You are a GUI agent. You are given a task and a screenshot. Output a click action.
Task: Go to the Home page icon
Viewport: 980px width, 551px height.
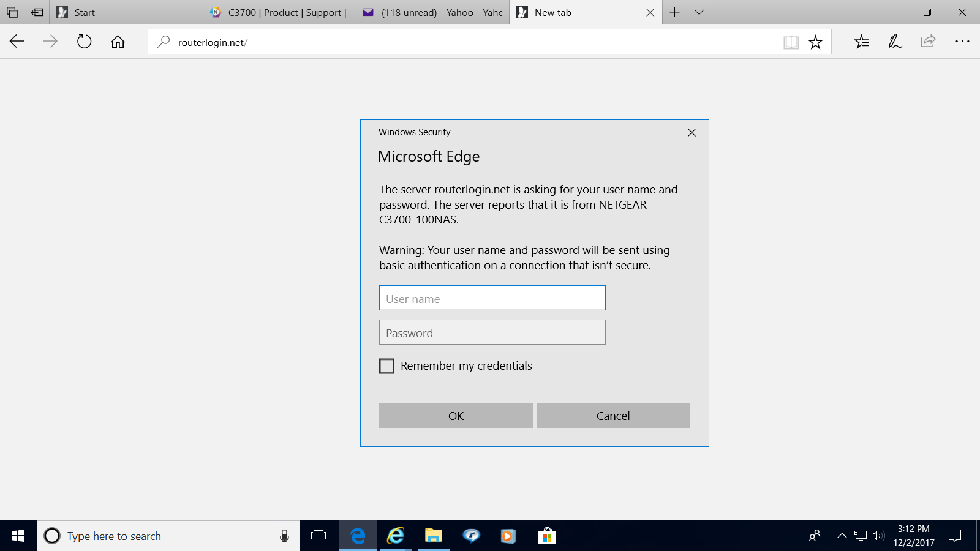[118, 42]
